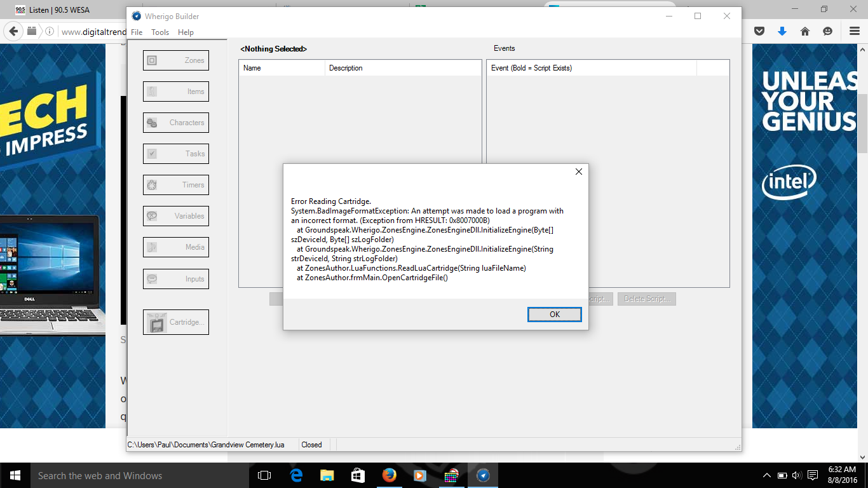
Task: Click the Wherigo Builder title bar icon
Action: (x=136, y=16)
